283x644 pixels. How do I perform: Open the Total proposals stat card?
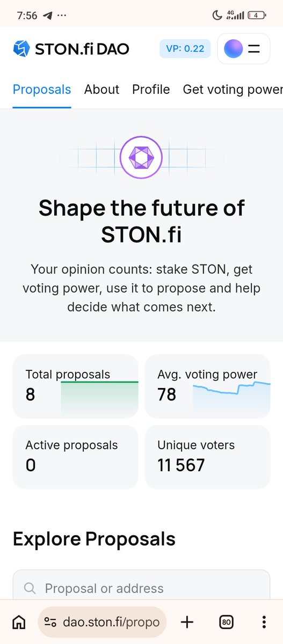(x=75, y=386)
